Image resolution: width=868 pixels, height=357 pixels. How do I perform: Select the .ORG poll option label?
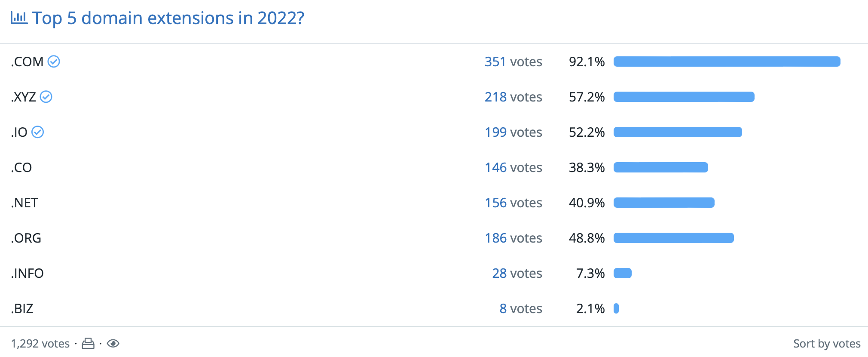click(27, 238)
